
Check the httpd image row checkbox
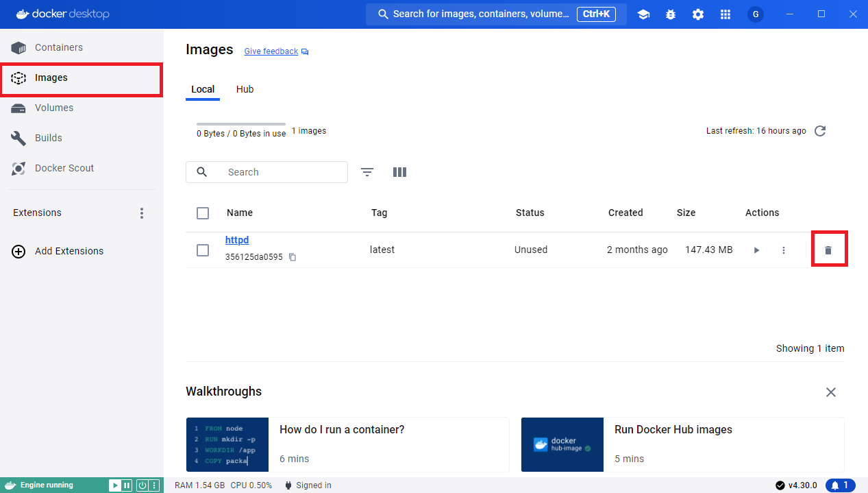[x=203, y=250]
